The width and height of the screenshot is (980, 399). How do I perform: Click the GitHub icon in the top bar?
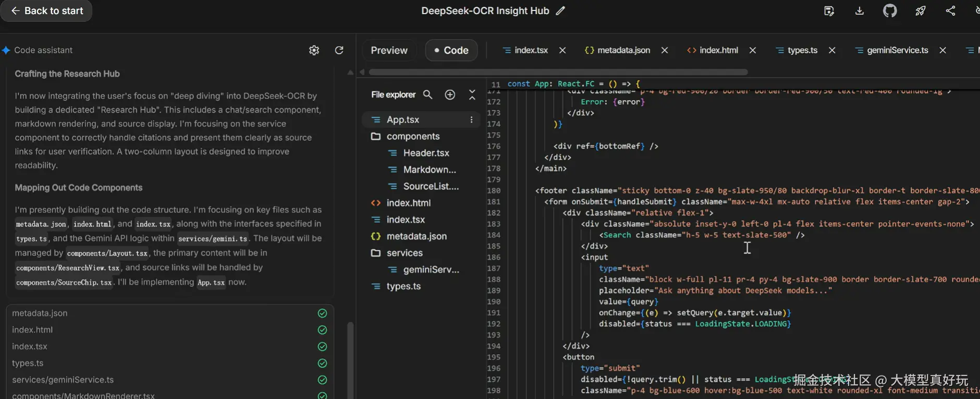890,11
